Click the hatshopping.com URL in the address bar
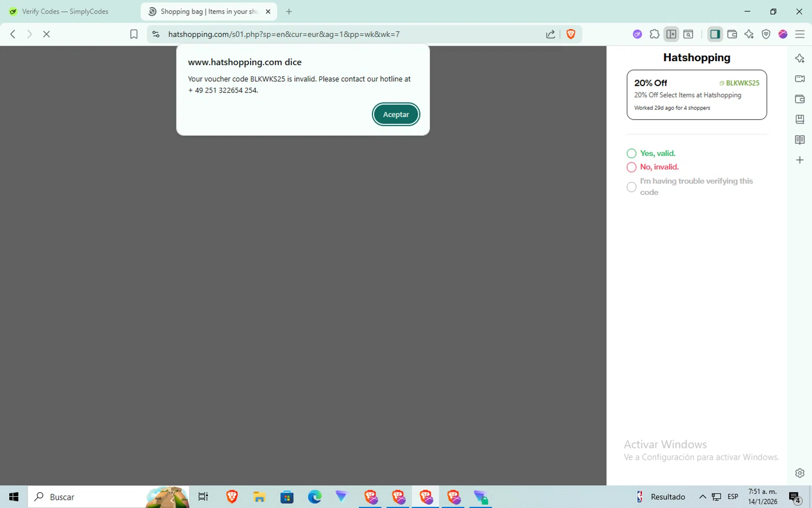This screenshot has width=812, height=508. point(284,34)
